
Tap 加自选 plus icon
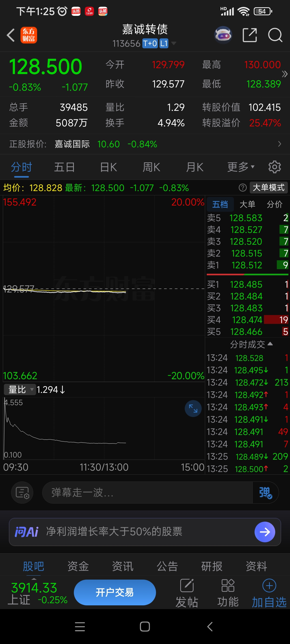pyautogui.click(x=269, y=593)
